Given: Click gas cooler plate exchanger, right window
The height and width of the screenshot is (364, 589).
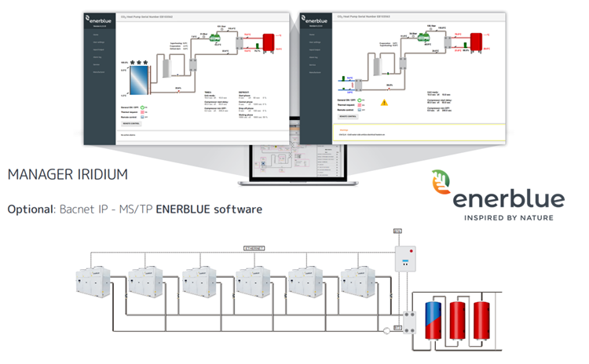Looking at the screenshot, I should tap(448, 42).
